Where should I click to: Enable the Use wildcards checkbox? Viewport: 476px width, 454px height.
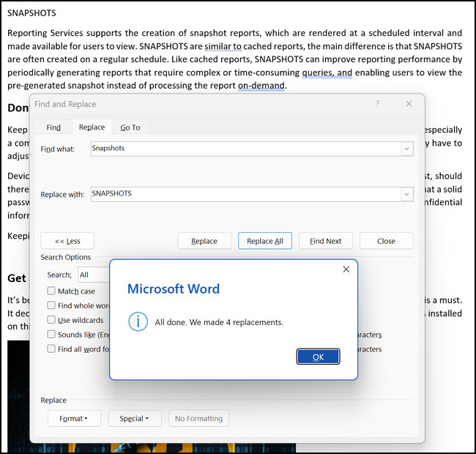pyautogui.click(x=51, y=319)
